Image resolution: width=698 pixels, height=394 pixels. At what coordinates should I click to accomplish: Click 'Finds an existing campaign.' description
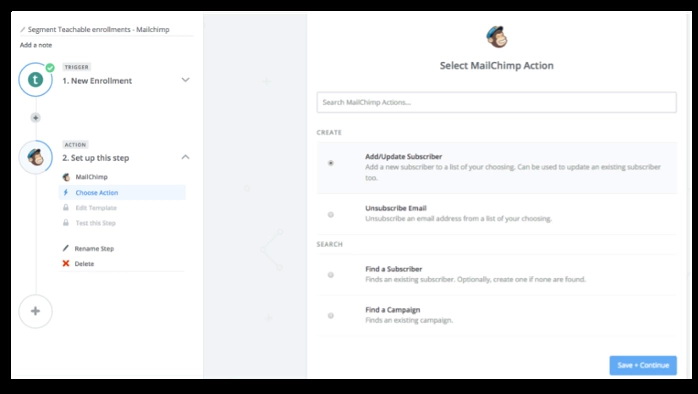(x=409, y=320)
